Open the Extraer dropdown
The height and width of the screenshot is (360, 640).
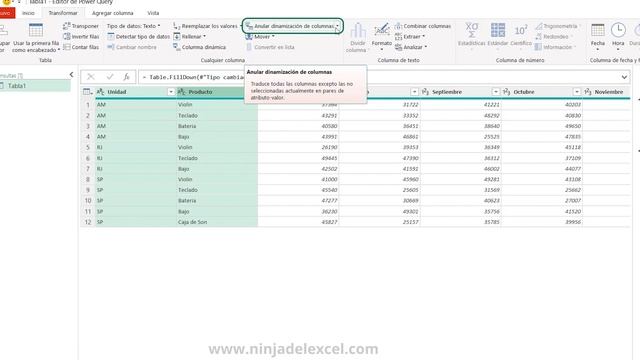410,36
